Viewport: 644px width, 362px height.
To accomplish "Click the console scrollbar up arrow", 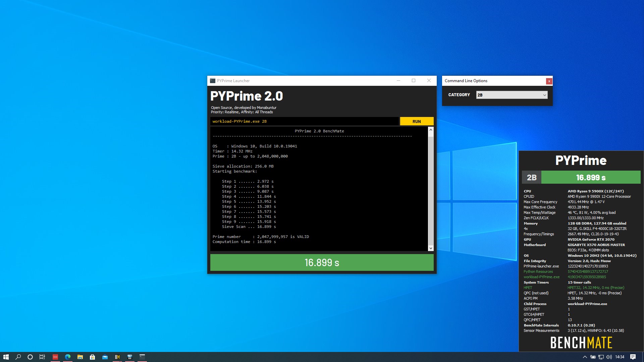I will pos(431,130).
